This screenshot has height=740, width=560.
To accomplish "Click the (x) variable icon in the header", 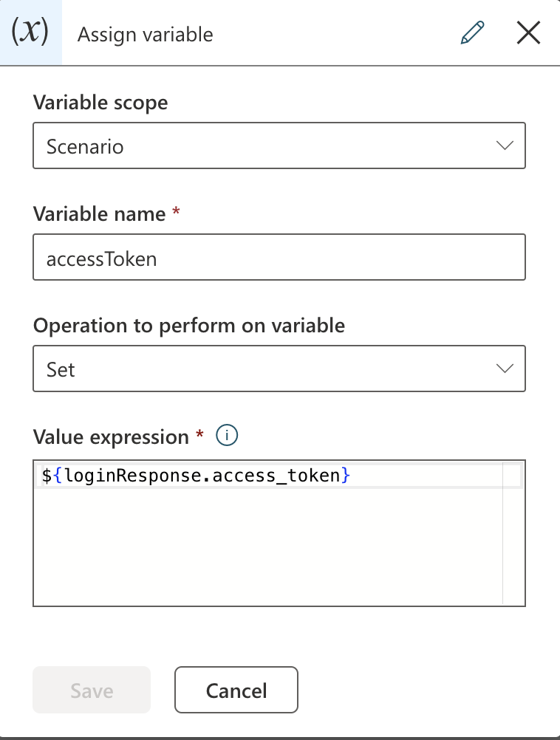I will tap(30, 32).
